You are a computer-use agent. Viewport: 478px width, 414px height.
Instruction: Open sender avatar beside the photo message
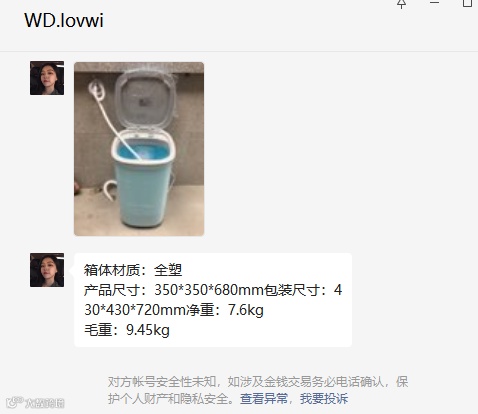(x=47, y=78)
